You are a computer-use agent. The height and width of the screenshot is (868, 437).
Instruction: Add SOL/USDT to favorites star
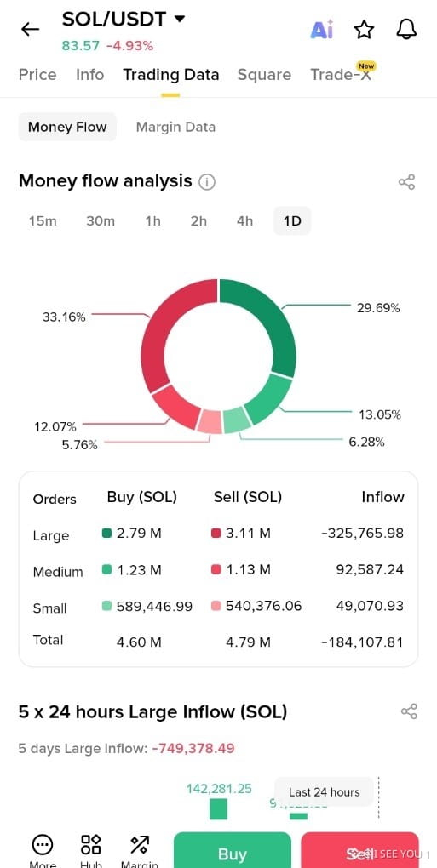point(364,29)
